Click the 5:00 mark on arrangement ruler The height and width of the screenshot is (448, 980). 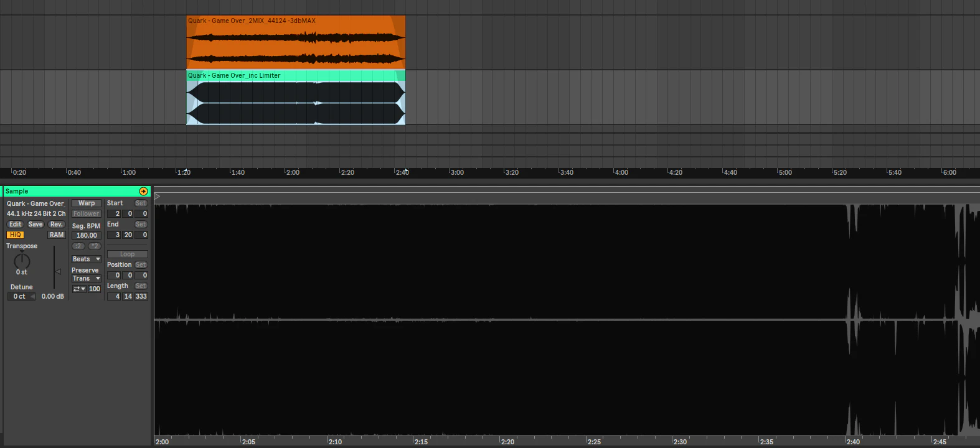coord(785,172)
